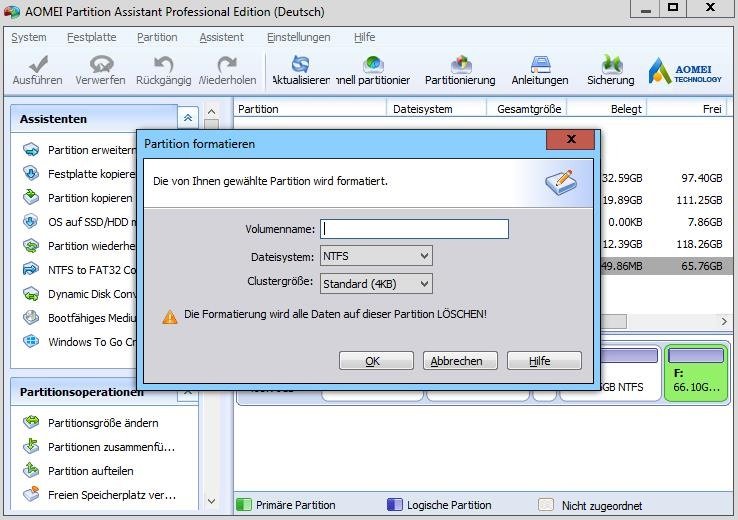Select the row with 111.25GB free
Image resolution: width=738 pixels, height=520 pixels.
666,200
